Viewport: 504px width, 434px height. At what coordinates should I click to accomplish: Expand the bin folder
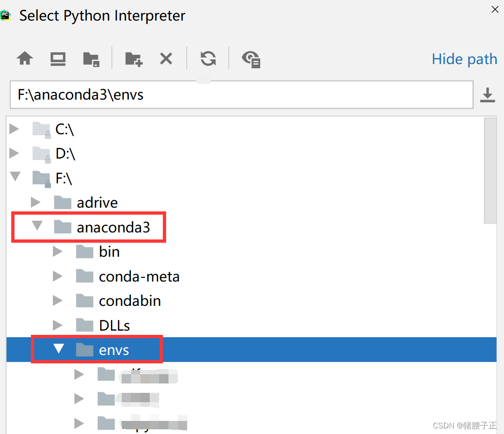(x=58, y=252)
